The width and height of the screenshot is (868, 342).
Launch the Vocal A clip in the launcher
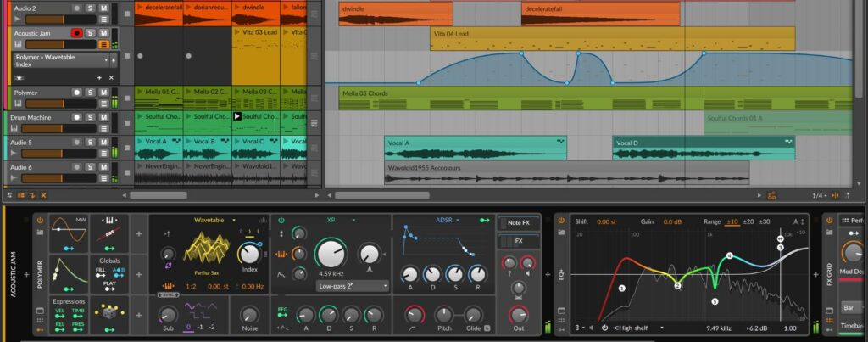tap(140, 142)
